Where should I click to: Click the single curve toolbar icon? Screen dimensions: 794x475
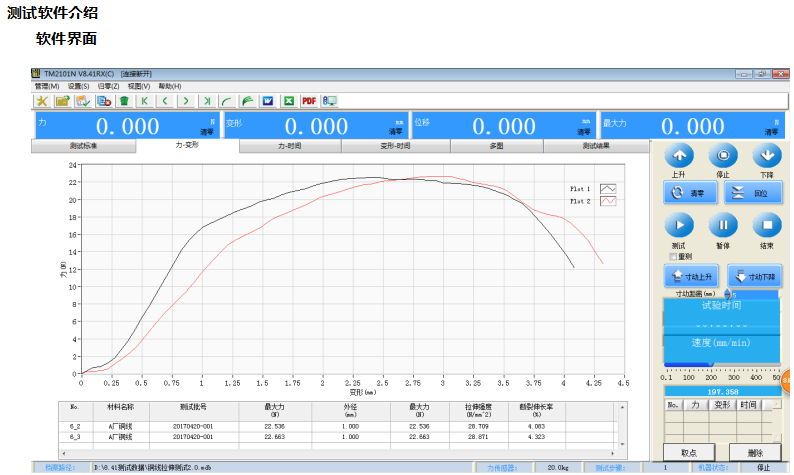tap(227, 101)
